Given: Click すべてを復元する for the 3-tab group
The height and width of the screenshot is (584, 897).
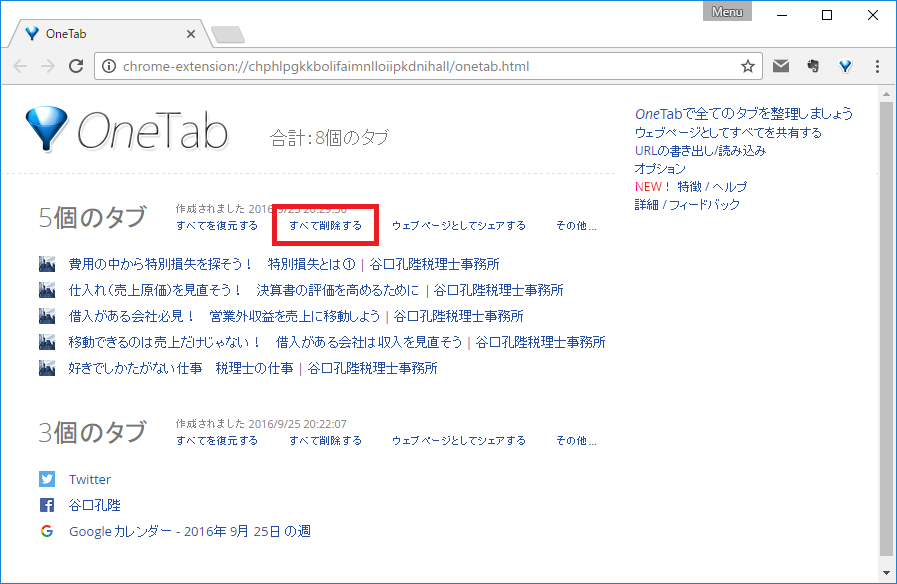Looking at the screenshot, I should 217,441.
